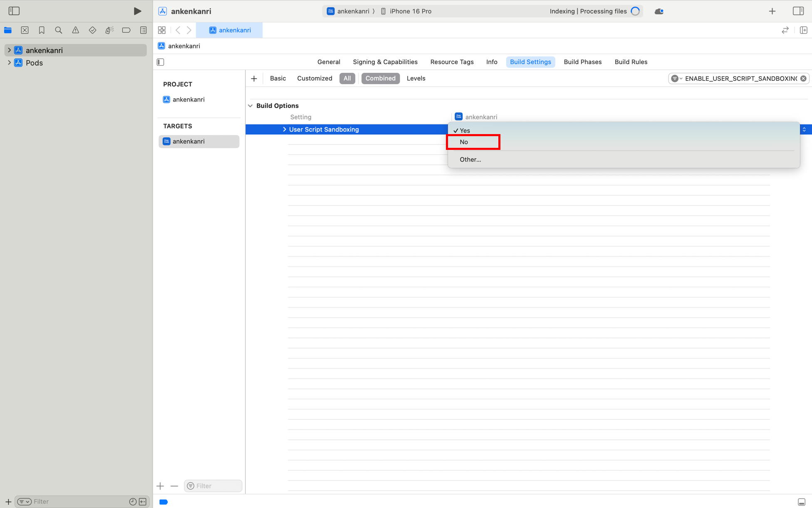
Task: Open the search filter options menu
Action: tap(676, 78)
